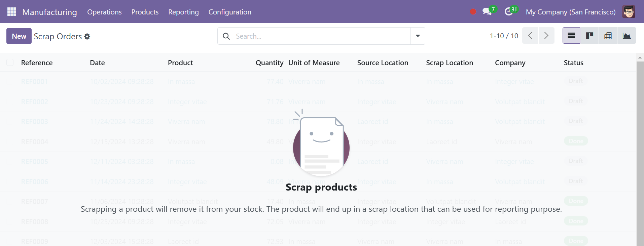Click reference 'REF0008'
The height and width of the screenshot is (246, 644).
(x=34, y=222)
